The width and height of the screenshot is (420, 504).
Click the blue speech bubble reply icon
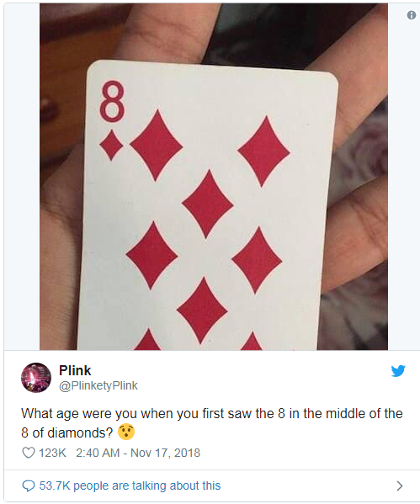pos(29,485)
